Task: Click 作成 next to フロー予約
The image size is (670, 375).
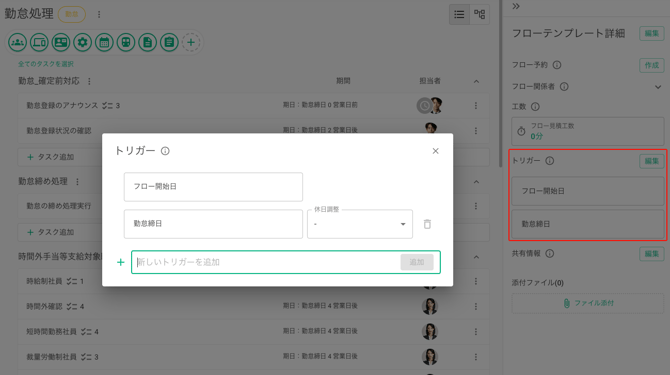Action: (x=652, y=65)
